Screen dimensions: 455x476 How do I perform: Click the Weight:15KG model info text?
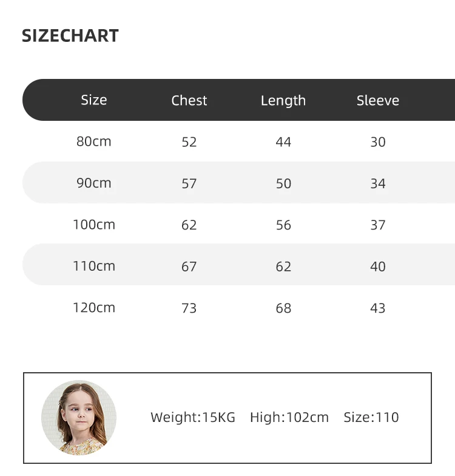(x=193, y=418)
